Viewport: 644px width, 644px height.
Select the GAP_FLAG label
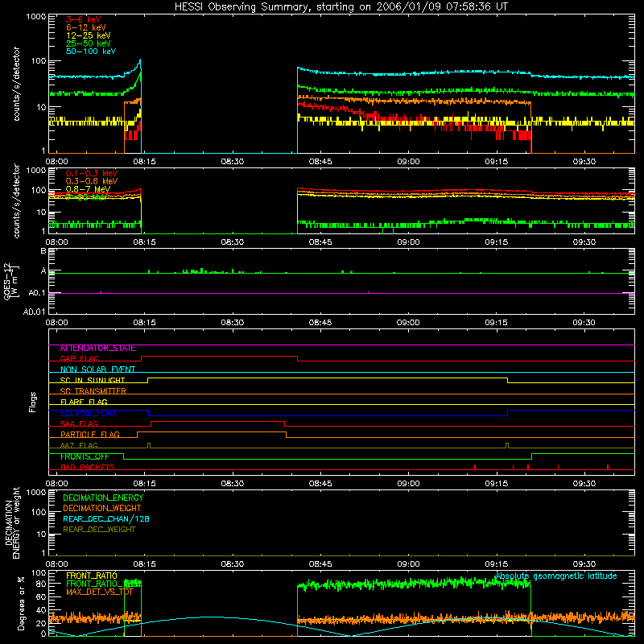79,358
